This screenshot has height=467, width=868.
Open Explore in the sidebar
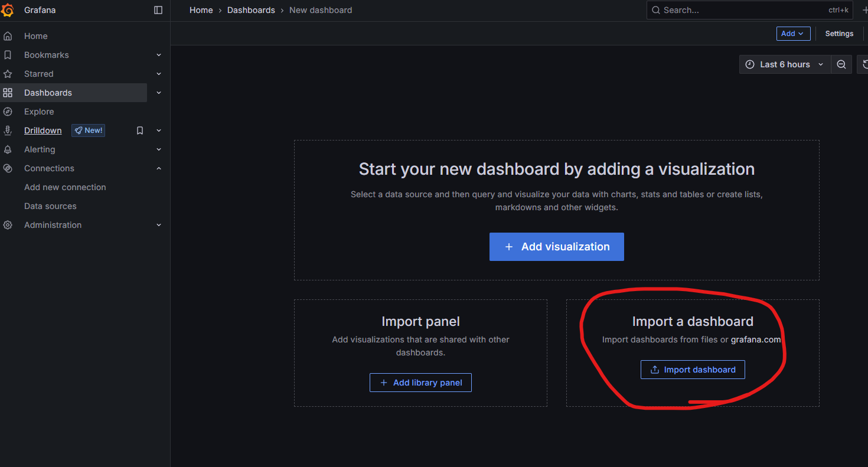click(39, 112)
